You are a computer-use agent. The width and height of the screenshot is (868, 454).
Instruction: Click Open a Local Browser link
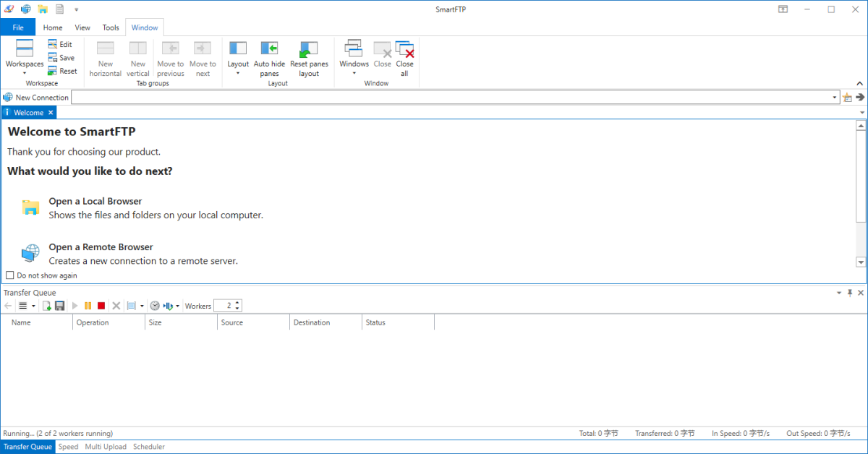pyautogui.click(x=95, y=201)
